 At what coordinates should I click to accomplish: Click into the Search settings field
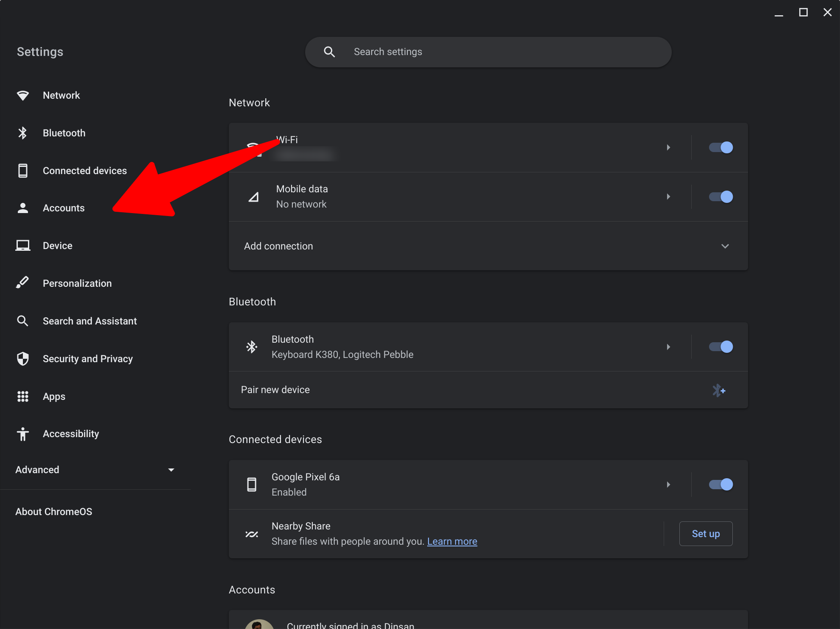coord(487,52)
